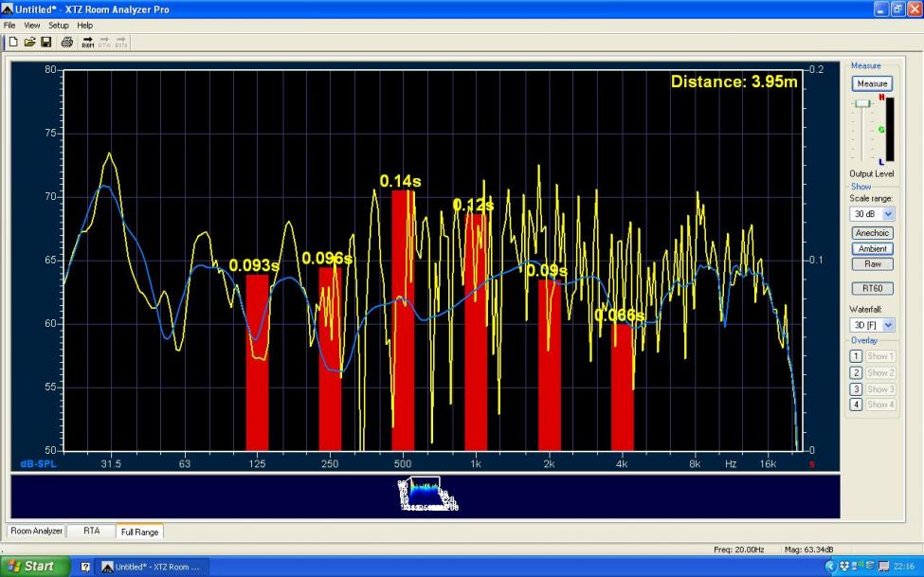Click the 0.14s RT60 bar at 500 Hz
Screen dimensions: 924x577
[403, 320]
